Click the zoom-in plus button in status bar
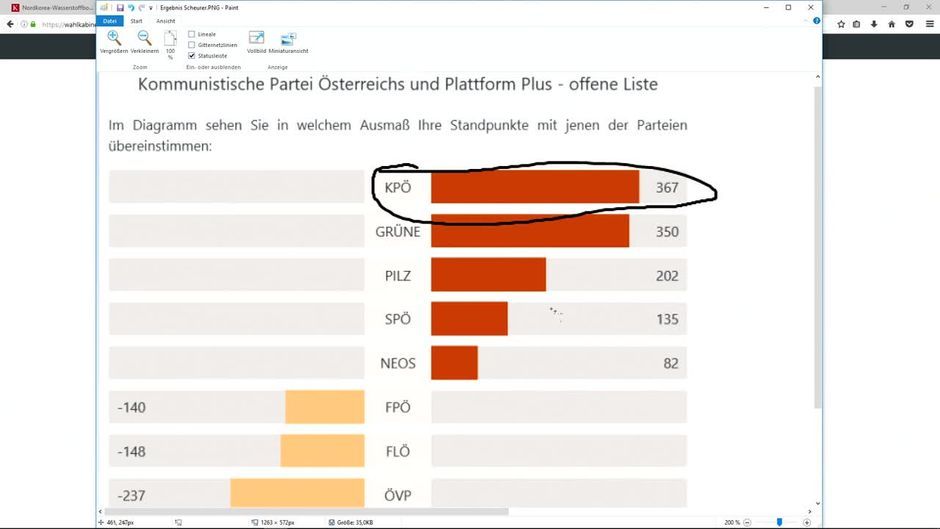This screenshot has width=940, height=529. click(x=807, y=522)
